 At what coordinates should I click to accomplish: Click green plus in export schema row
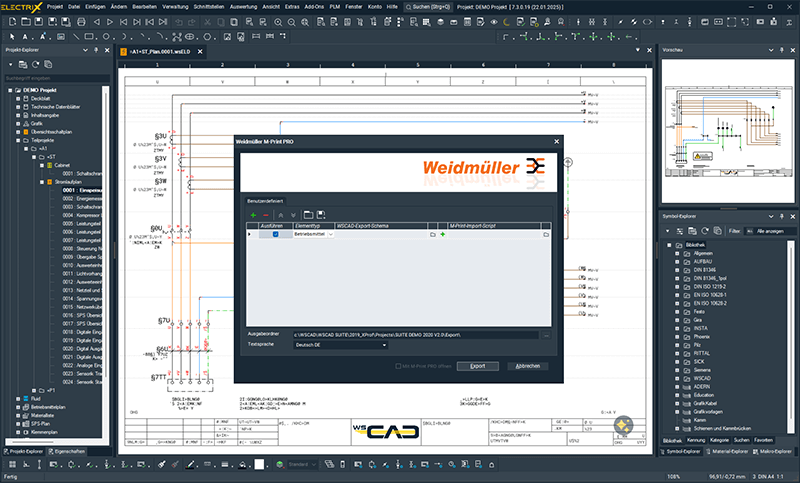tap(443, 235)
